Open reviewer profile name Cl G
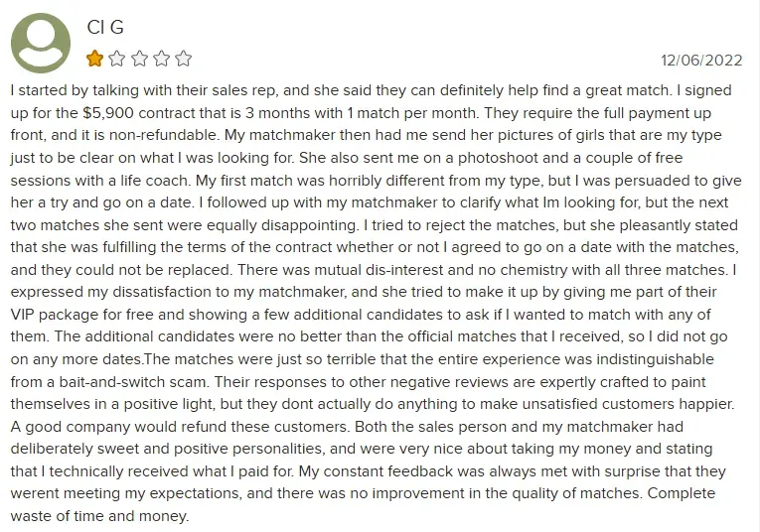This screenshot has height=532, width=760. click(106, 27)
